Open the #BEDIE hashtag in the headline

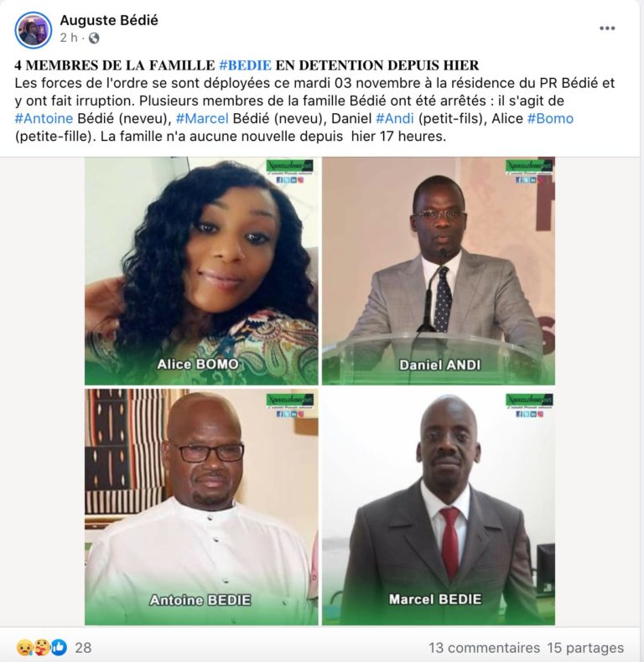click(x=245, y=65)
